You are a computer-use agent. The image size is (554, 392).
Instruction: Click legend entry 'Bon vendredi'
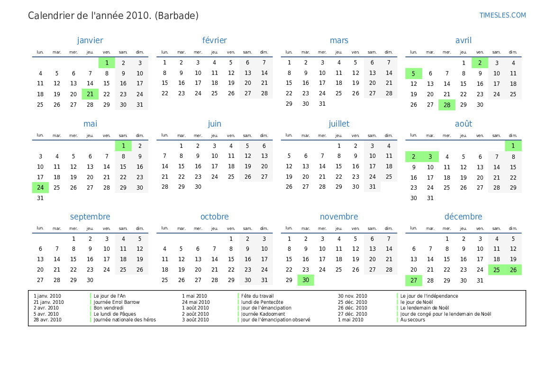pos(109,308)
